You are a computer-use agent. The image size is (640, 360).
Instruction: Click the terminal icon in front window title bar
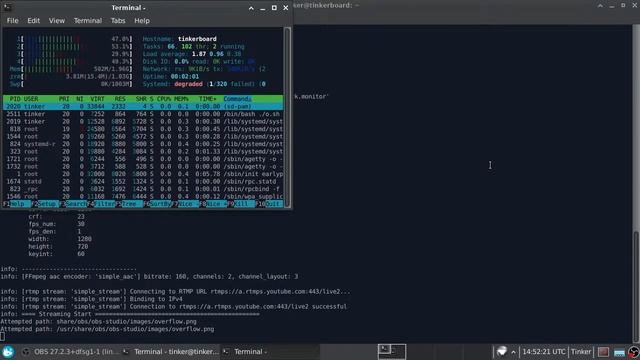(x=7, y=7)
